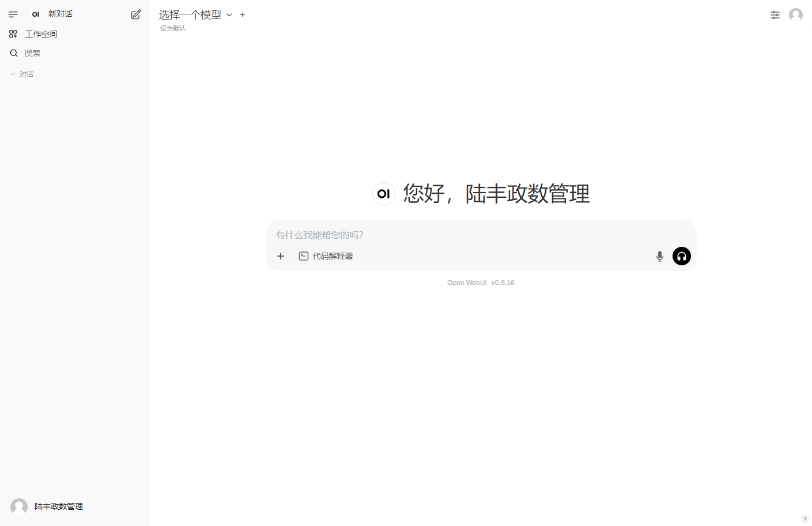Screen dimensions: 812x526
Task: Toggle the 代码解释器 code interpreter
Action: pyautogui.click(x=326, y=256)
